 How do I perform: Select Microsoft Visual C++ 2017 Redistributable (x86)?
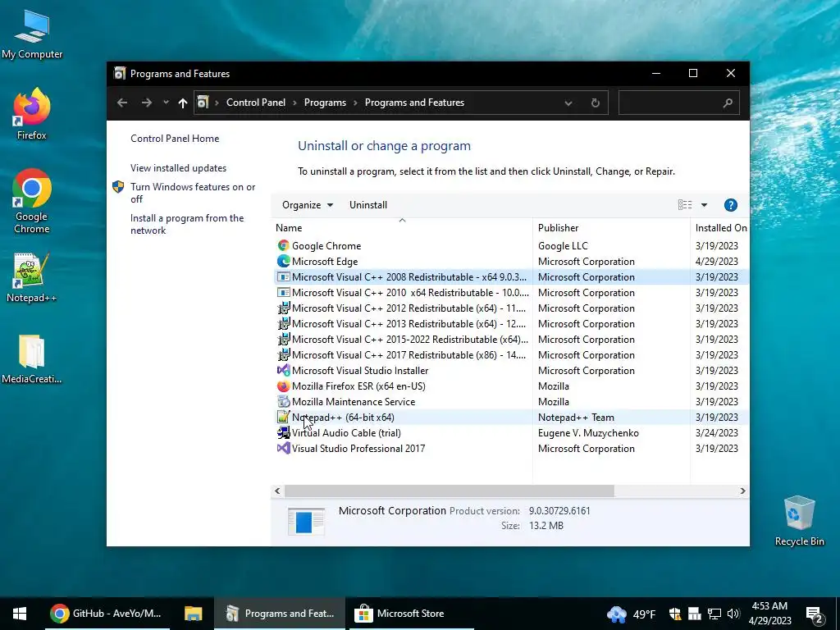pos(510,354)
